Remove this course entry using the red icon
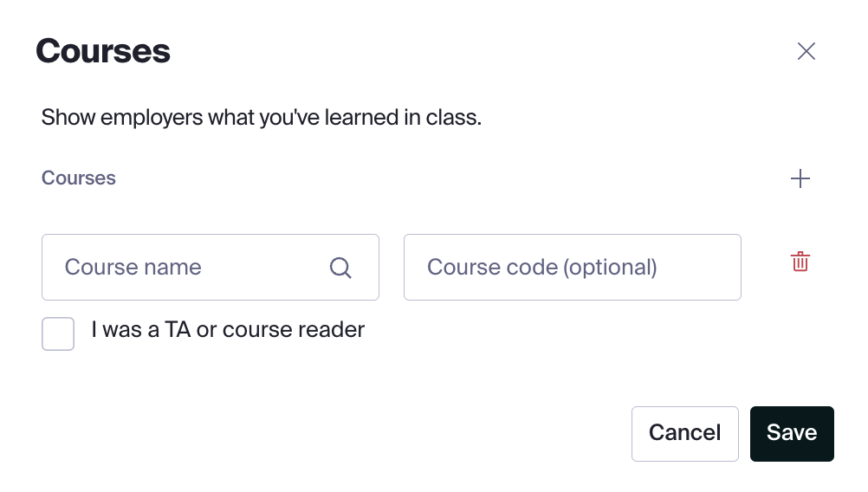 click(x=800, y=262)
